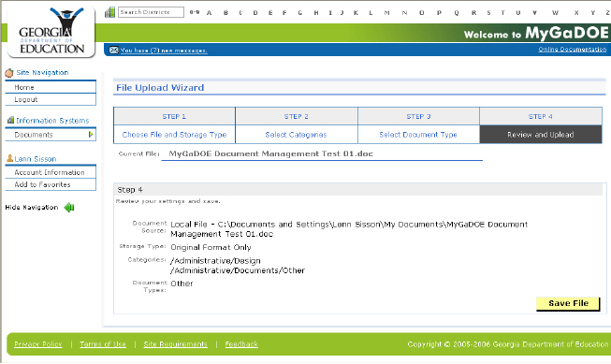Click the Save File button

pyautogui.click(x=568, y=303)
